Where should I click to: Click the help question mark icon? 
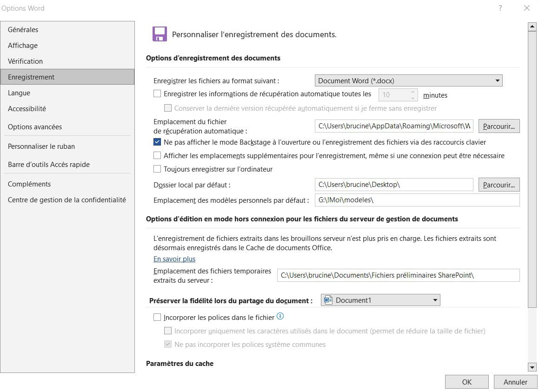[x=500, y=8]
